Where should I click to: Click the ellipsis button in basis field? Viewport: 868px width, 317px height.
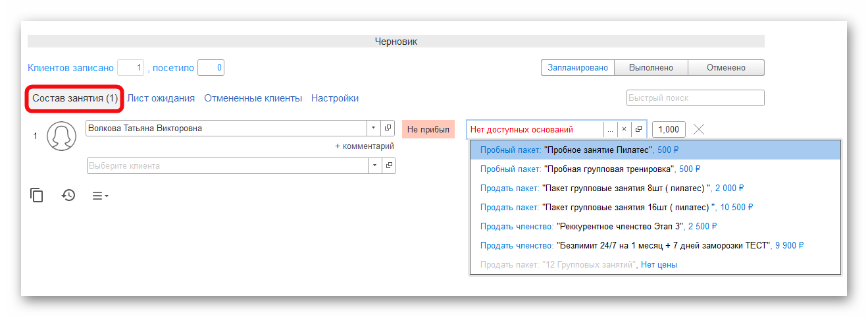click(610, 129)
